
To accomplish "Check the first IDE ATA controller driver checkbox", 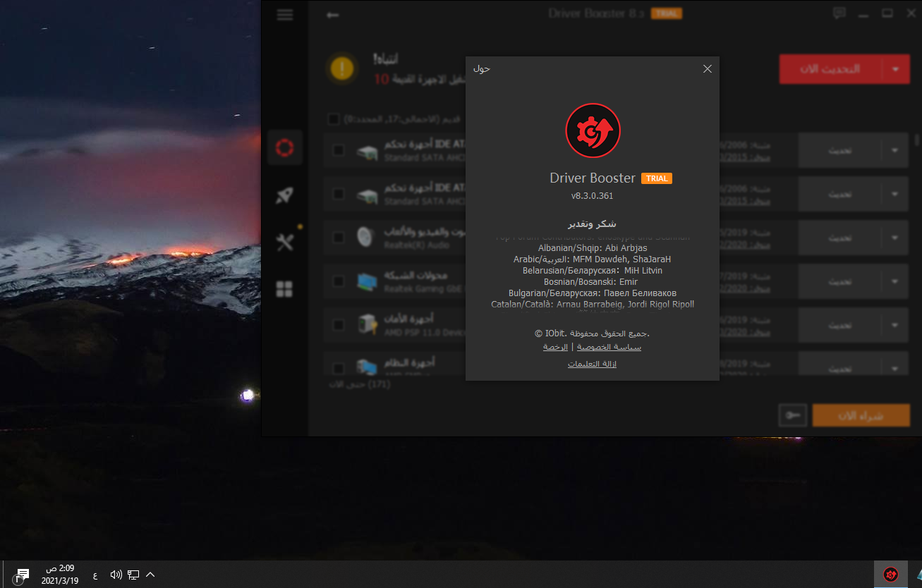I will pyautogui.click(x=339, y=150).
